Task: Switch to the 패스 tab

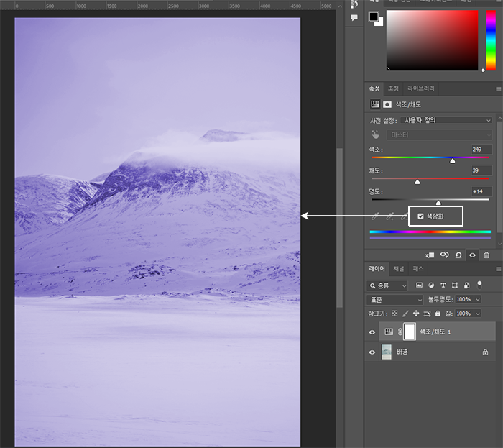Action: [x=418, y=269]
